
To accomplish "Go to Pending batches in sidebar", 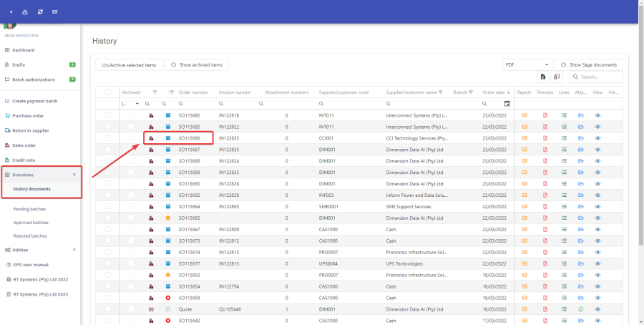I will click(30, 209).
